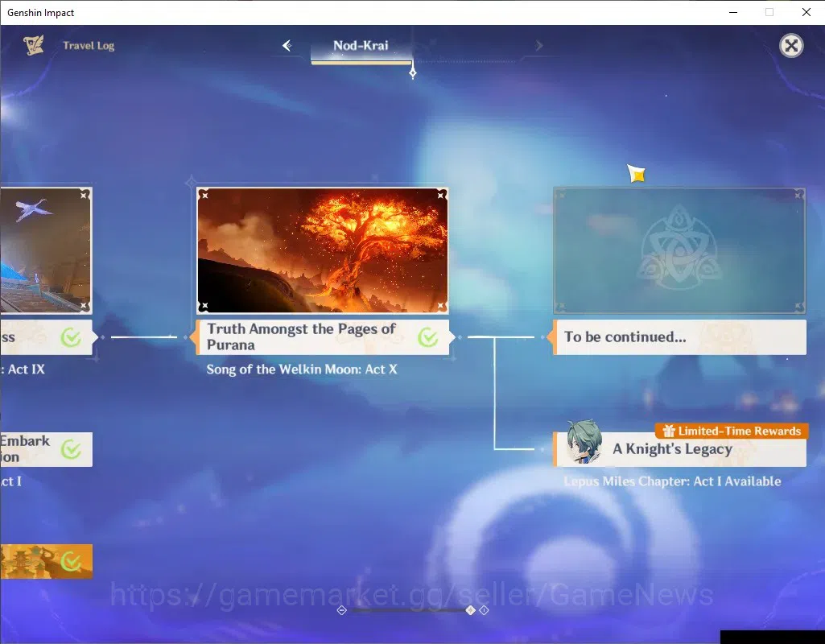Minimize the Genshin Impact window
Viewport: 825px width, 644px height.
coord(733,12)
